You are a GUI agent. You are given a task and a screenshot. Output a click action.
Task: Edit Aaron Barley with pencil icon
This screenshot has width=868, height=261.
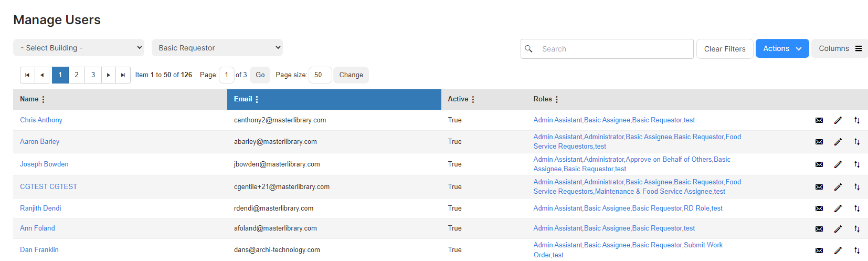[838, 142]
